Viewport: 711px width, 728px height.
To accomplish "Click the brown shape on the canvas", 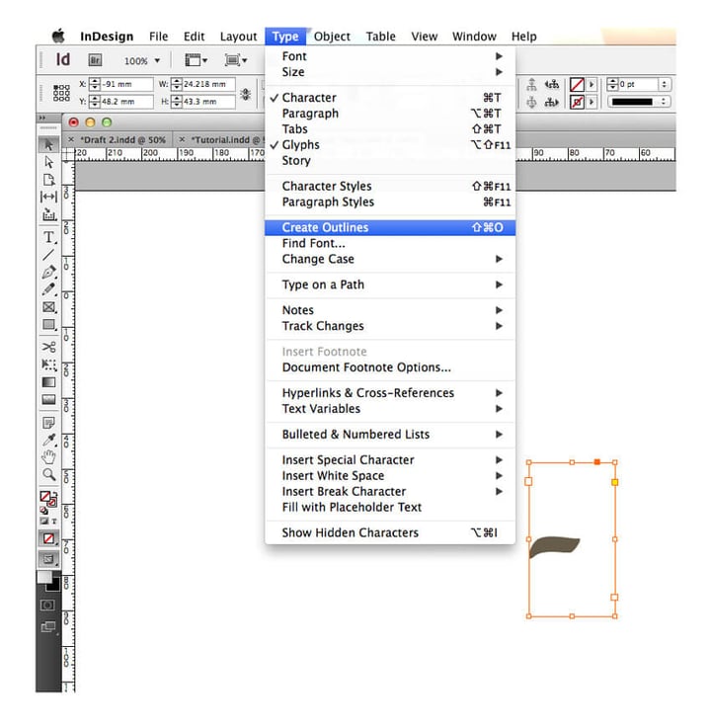I will click(554, 545).
